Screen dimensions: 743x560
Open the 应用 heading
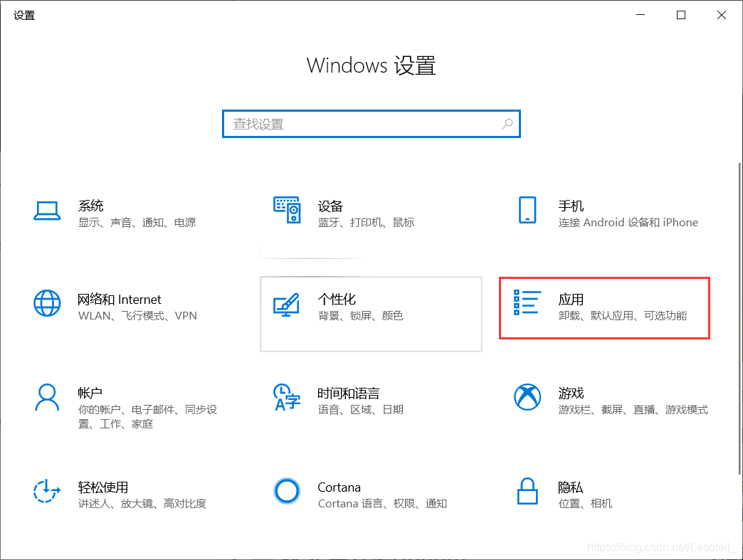571,300
